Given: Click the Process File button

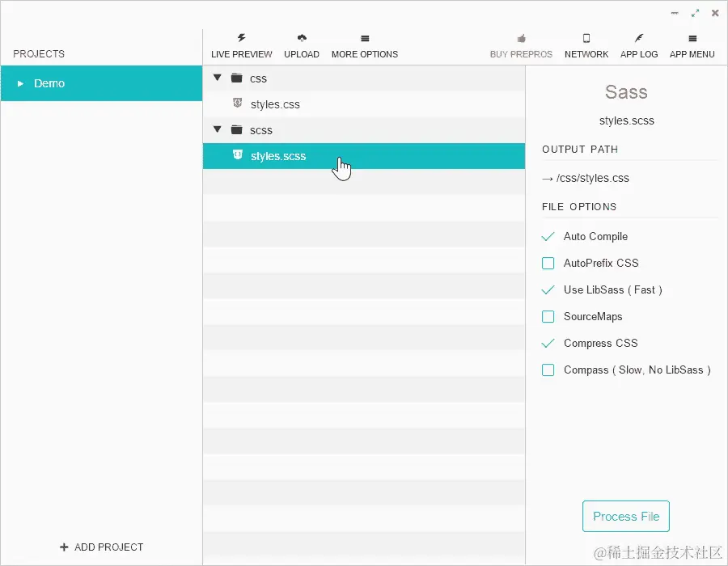Looking at the screenshot, I should 626,517.
